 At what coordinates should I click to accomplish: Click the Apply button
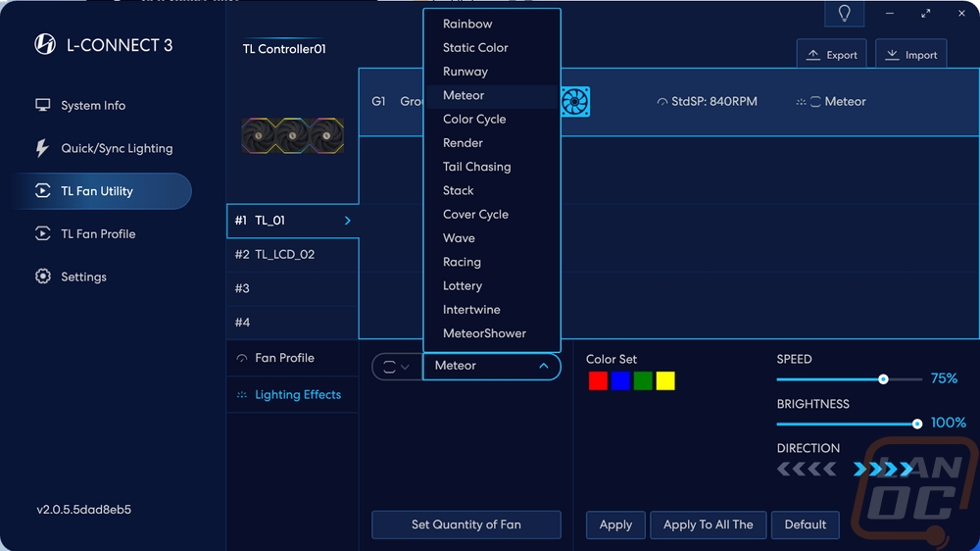pos(615,525)
